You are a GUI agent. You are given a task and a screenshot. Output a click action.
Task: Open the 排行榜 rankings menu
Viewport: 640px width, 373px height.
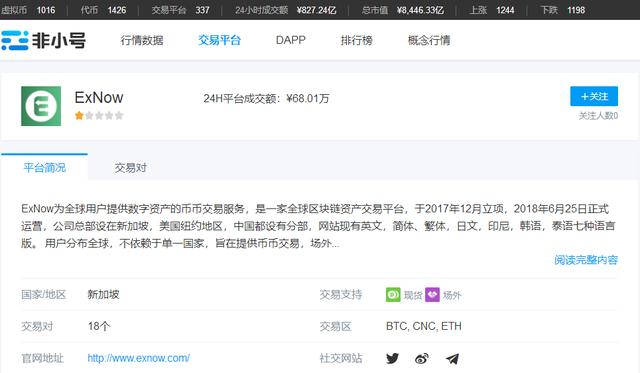point(356,40)
